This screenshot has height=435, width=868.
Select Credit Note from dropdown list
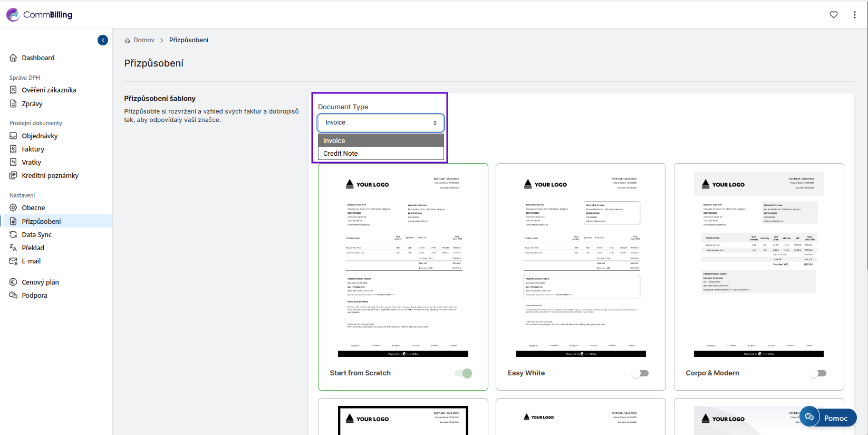click(x=380, y=154)
